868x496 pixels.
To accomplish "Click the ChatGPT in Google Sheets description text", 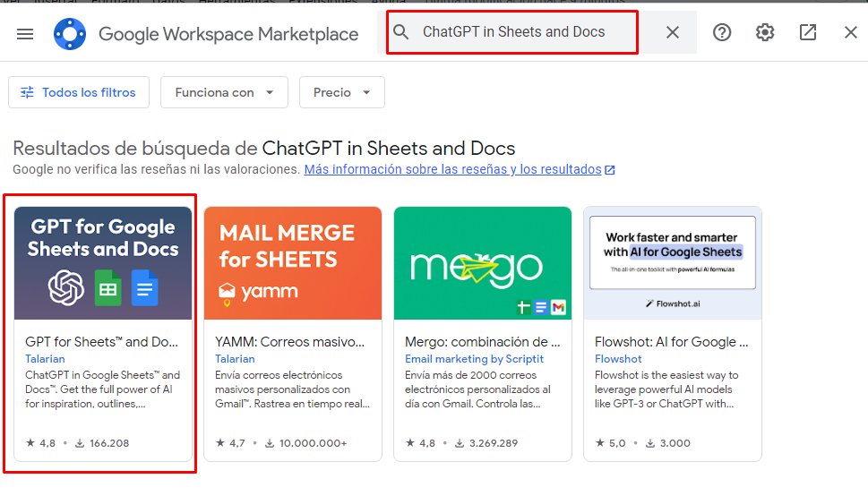I will click(102, 389).
